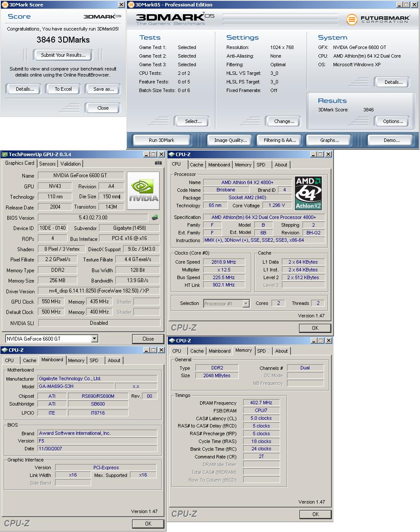Open Mainboard tab in CPU-Z processor window
Viewport: 420px width, 532px height.
(219, 165)
